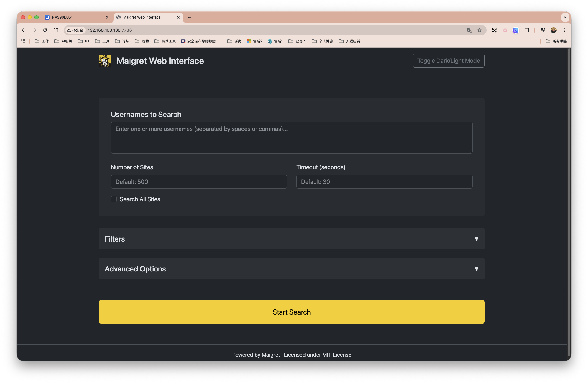The image size is (588, 383).
Task: Click the 'Usernames to Search' heading
Action: point(146,115)
